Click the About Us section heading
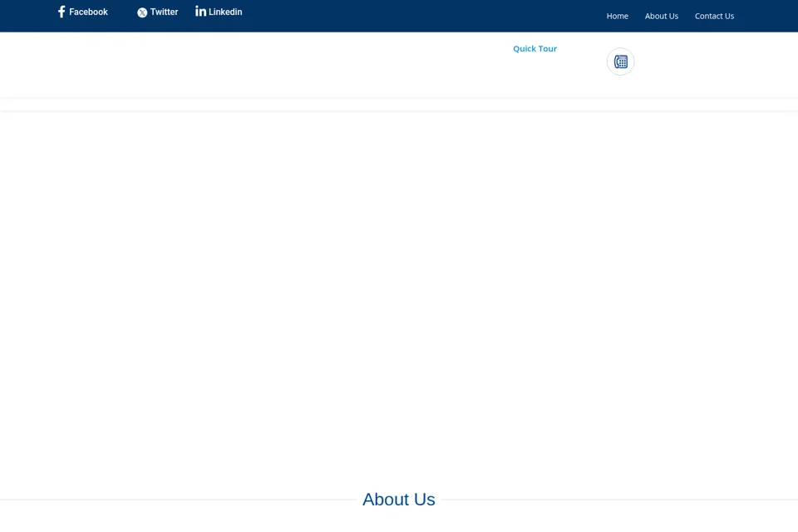798x532 pixels. [399, 500]
